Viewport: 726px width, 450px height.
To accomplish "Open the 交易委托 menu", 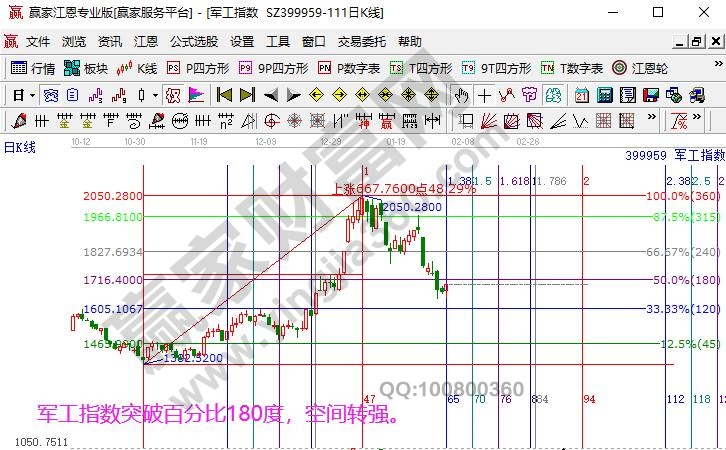I will coord(361,42).
